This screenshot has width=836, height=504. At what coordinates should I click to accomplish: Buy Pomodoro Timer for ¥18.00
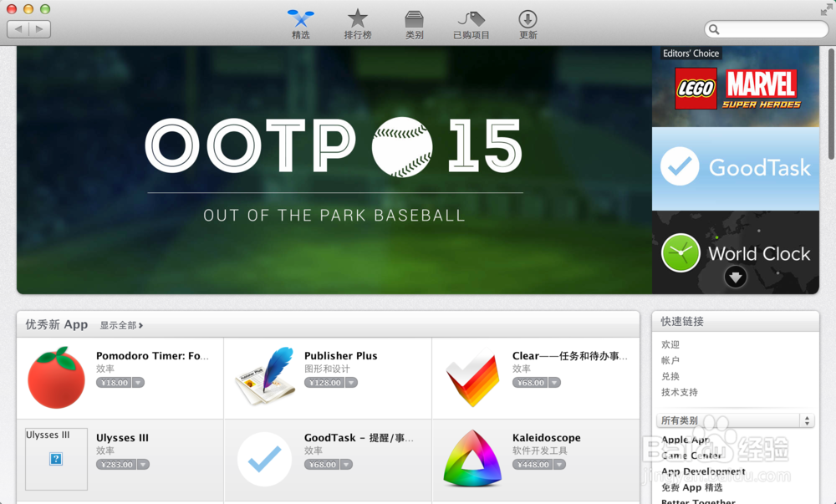[114, 383]
